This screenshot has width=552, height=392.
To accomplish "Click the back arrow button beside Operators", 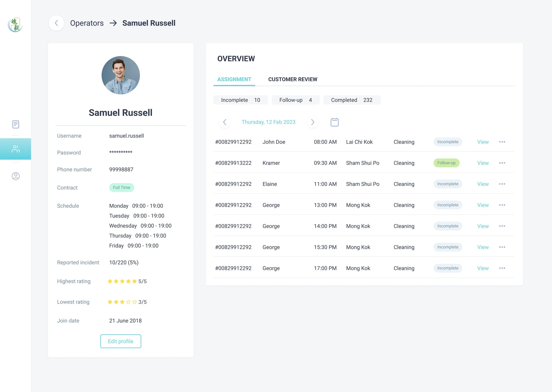I will point(56,23).
